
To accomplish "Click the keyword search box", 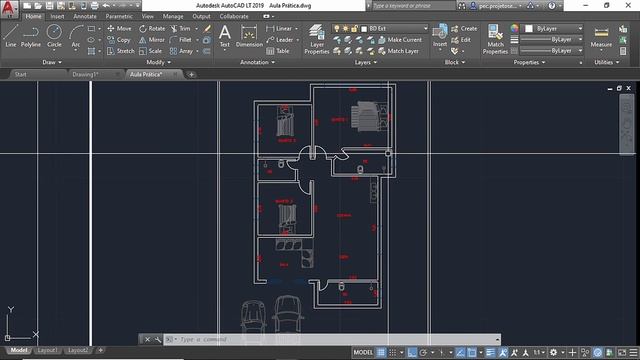I will pyautogui.click(x=413, y=6).
